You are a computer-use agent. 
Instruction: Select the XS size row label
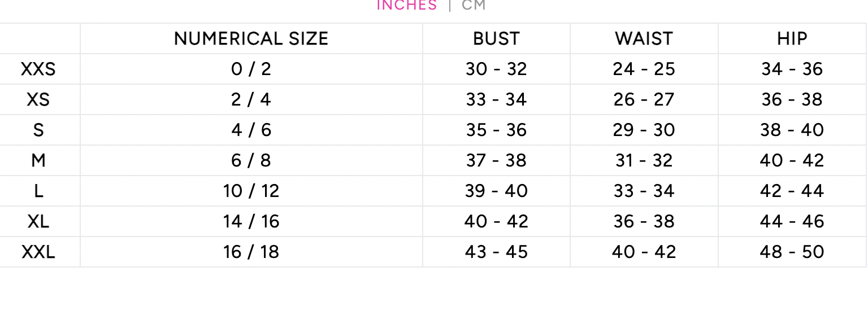(38, 99)
